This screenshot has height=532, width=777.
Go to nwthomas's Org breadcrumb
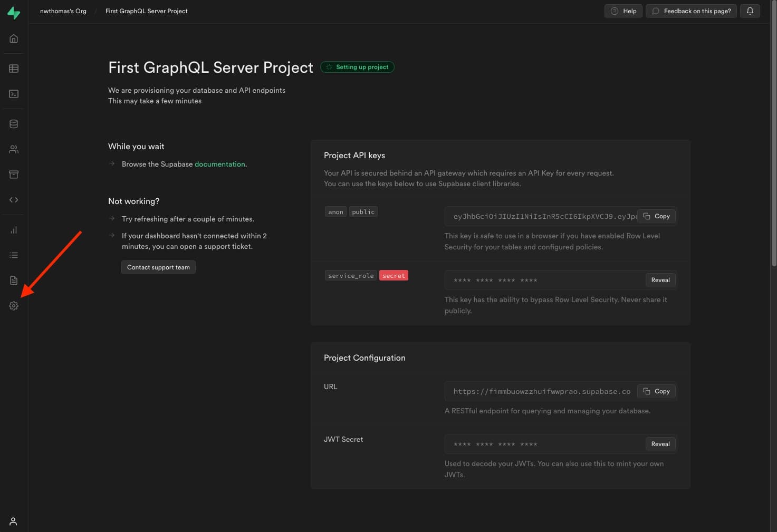(x=63, y=11)
